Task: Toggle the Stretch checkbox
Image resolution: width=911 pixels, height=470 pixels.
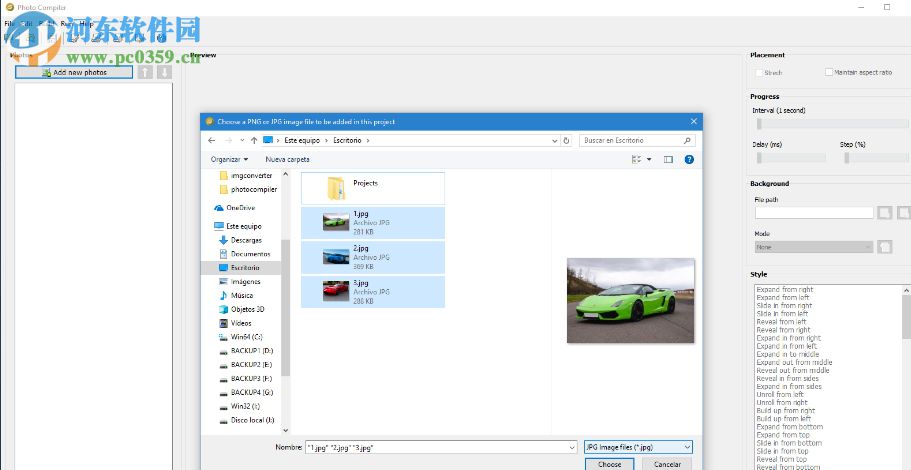Action: click(x=759, y=73)
